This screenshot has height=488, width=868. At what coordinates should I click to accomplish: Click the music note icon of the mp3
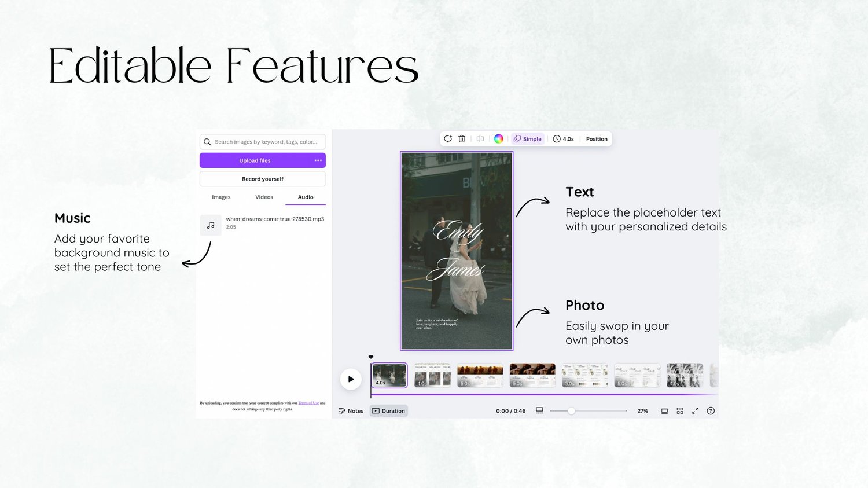211,225
